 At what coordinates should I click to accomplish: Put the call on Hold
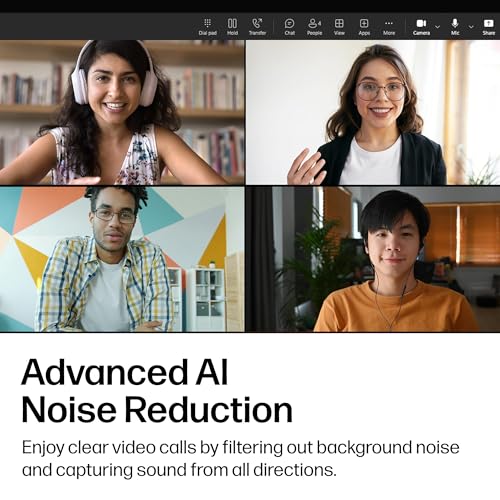(232, 27)
